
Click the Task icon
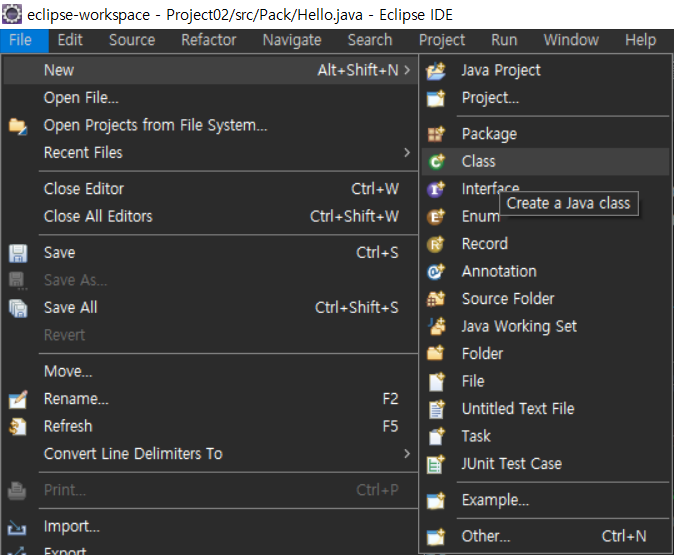coord(437,436)
